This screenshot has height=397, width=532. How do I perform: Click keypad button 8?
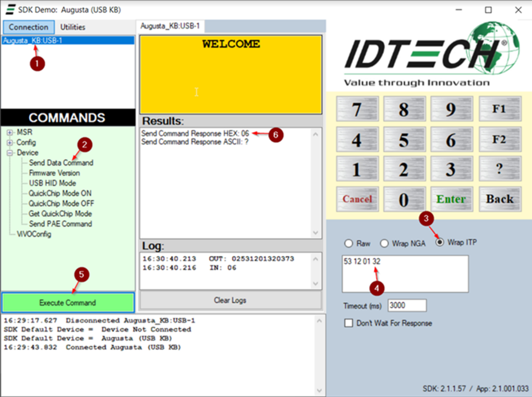(404, 109)
